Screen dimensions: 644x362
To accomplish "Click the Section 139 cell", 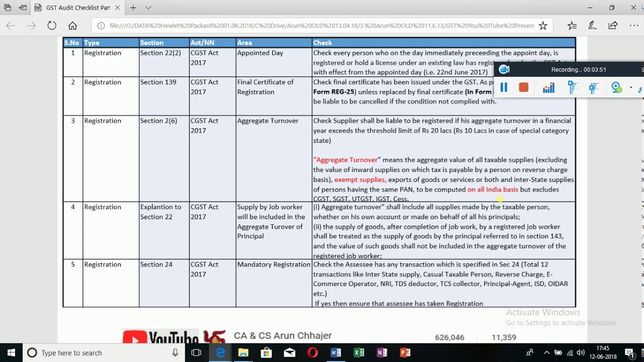I will click(x=164, y=96).
